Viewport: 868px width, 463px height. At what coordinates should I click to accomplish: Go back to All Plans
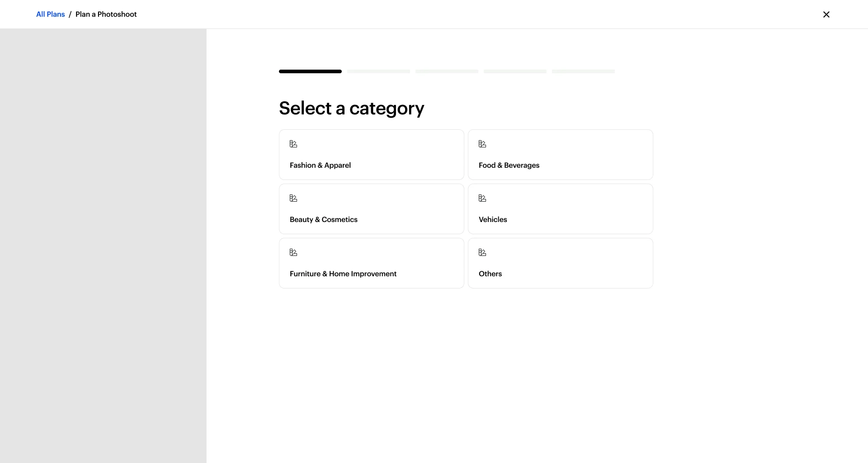(x=51, y=14)
